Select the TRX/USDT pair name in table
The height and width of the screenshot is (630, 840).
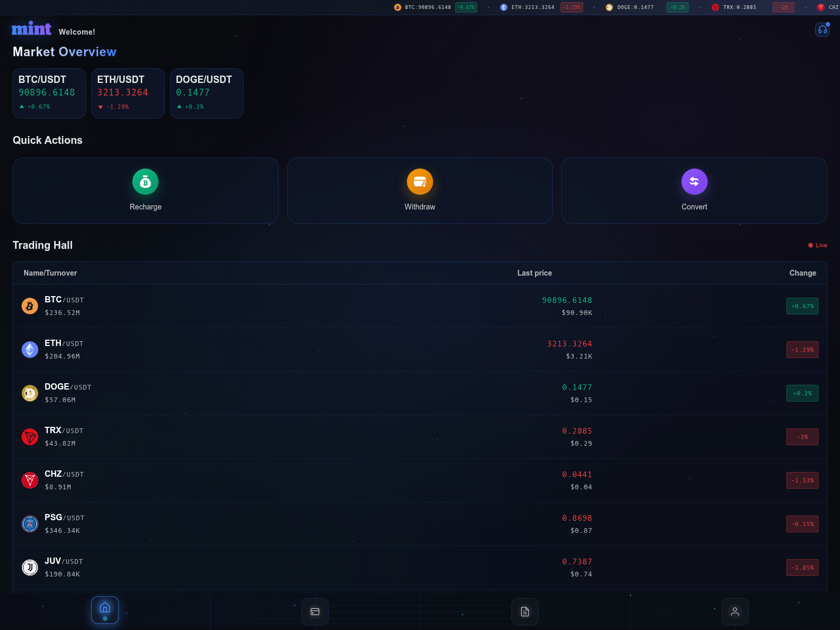tap(64, 430)
